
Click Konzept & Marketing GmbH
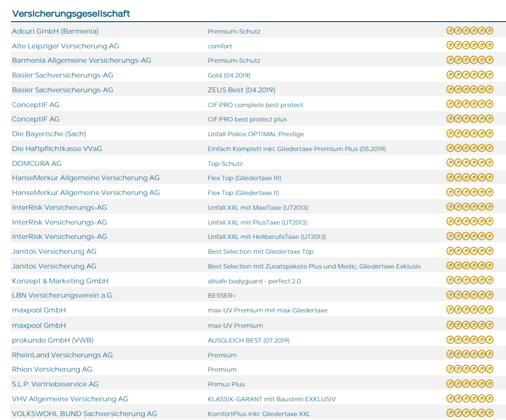[60, 281]
